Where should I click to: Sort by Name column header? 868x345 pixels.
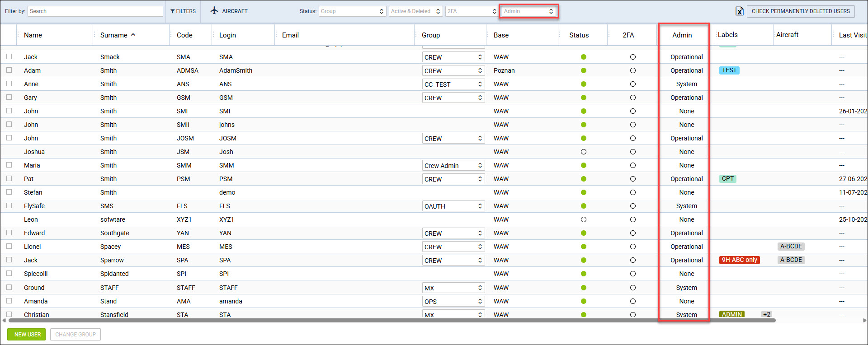pyautogui.click(x=33, y=35)
